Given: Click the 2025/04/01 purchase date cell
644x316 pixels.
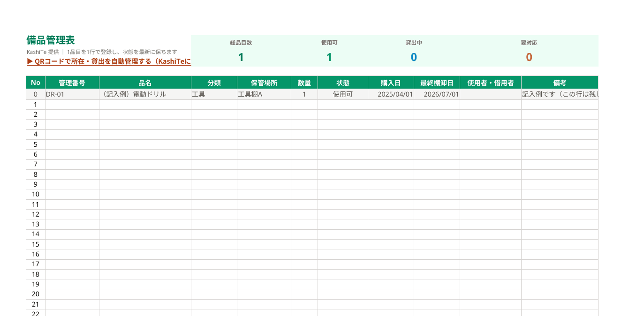Looking at the screenshot, I should click(391, 94).
